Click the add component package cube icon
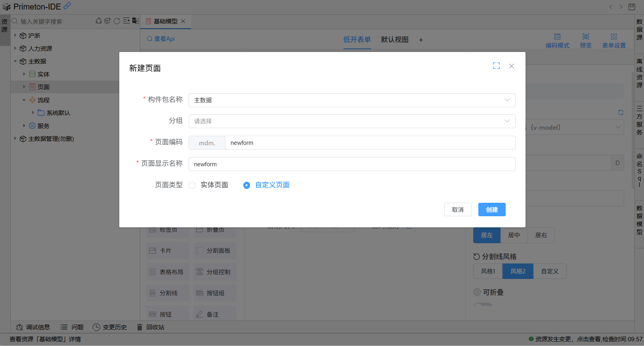The image size is (644, 346). click(x=107, y=21)
